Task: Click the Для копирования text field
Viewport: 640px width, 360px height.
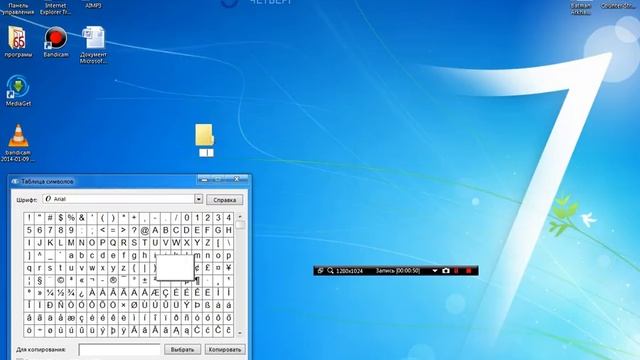Action: tap(119, 349)
